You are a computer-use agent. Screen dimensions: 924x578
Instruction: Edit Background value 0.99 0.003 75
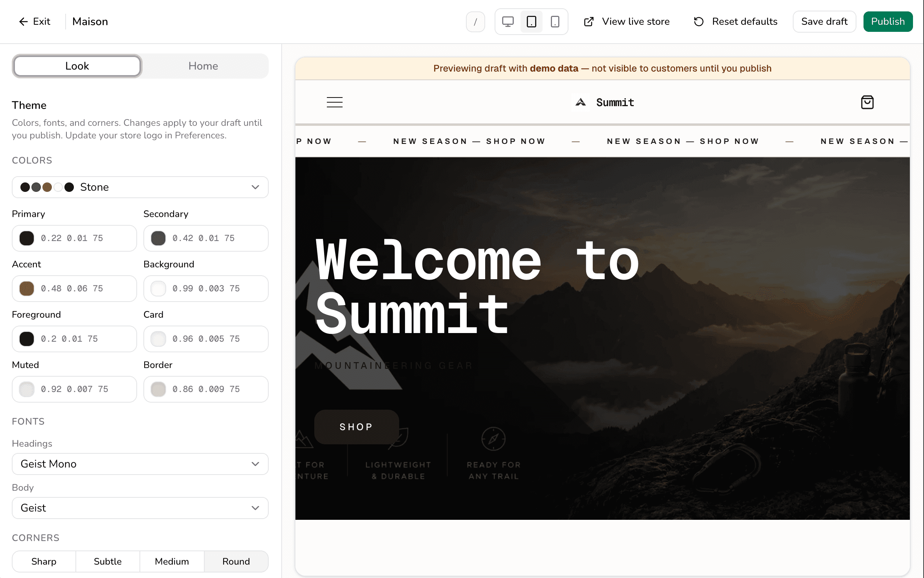pyautogui.click(x=206, y=289)
